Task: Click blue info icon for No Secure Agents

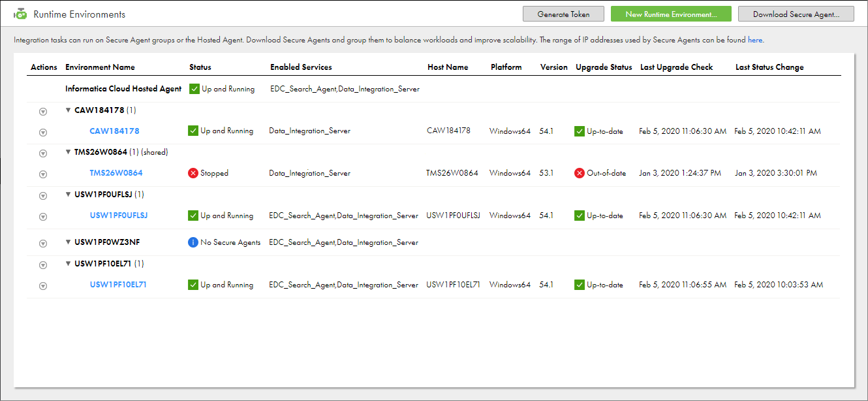Action: tap(193, 242)
